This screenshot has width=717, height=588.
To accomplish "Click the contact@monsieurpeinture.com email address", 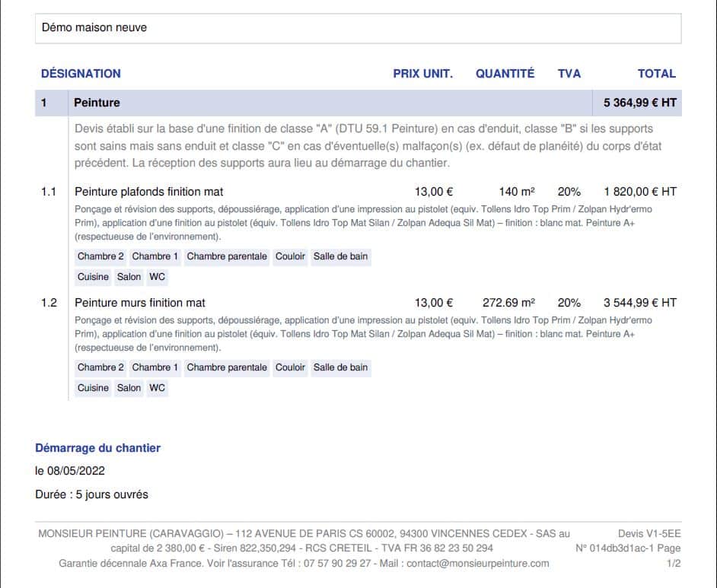I will tap(477, 563).
